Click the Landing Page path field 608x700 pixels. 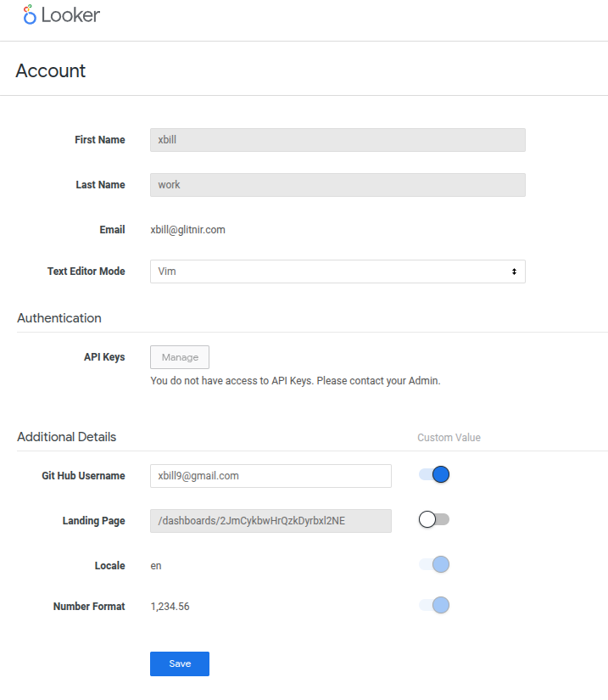point(271,521)
